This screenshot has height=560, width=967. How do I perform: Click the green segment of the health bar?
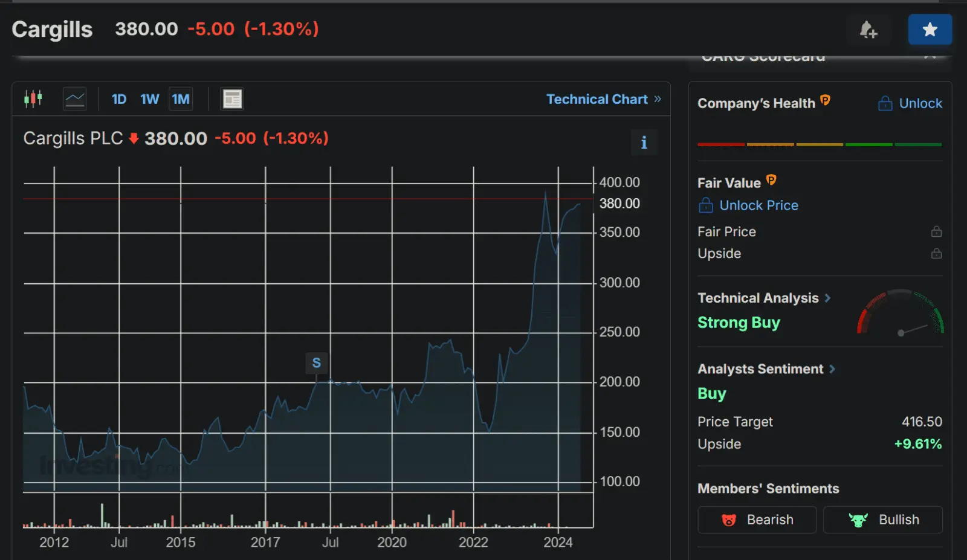click(x=869, y=144)
